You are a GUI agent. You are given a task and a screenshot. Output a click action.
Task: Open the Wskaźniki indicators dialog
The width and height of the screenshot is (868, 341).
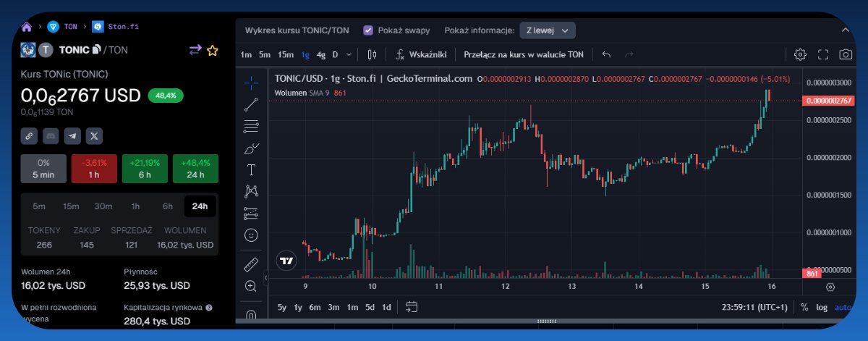click(x=421, y=54)
